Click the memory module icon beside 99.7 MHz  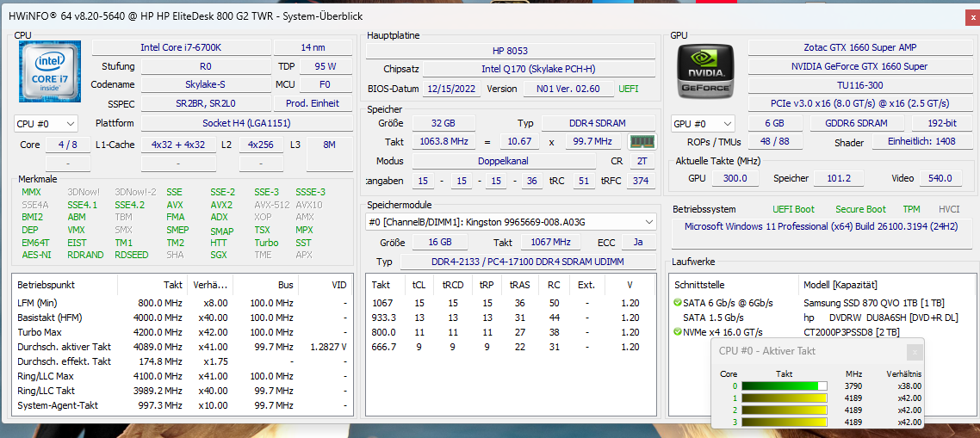pyautogui.click(x=642, y=142)
